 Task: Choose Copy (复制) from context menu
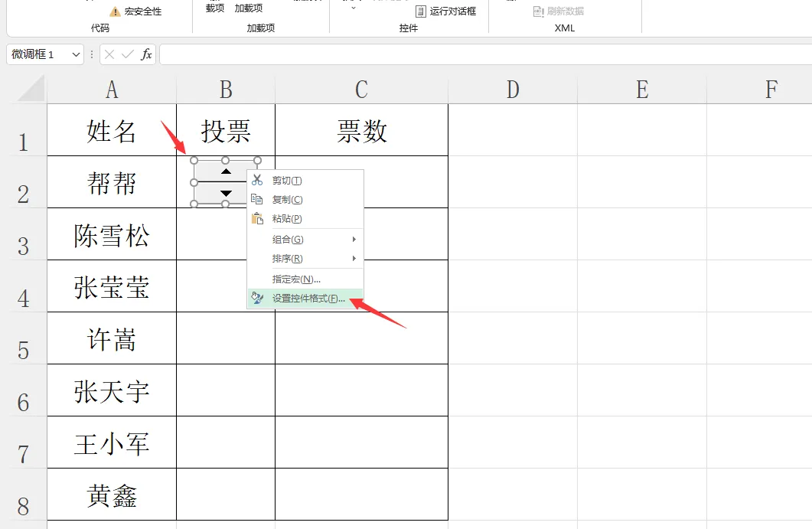tap(305, 200)
